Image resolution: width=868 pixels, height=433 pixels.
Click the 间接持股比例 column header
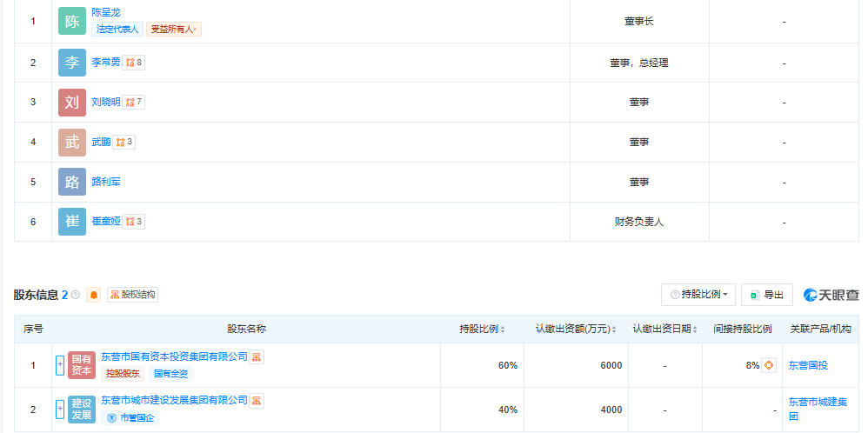(x=743, y=329)
